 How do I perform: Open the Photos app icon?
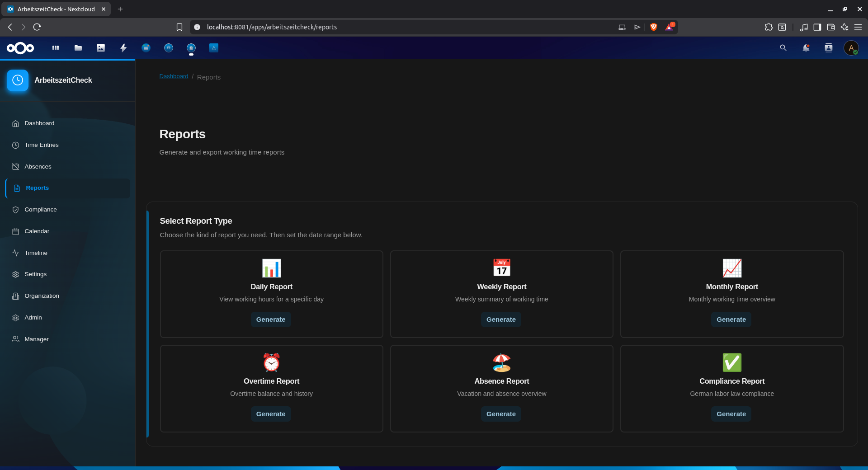[x=100, y=48]
